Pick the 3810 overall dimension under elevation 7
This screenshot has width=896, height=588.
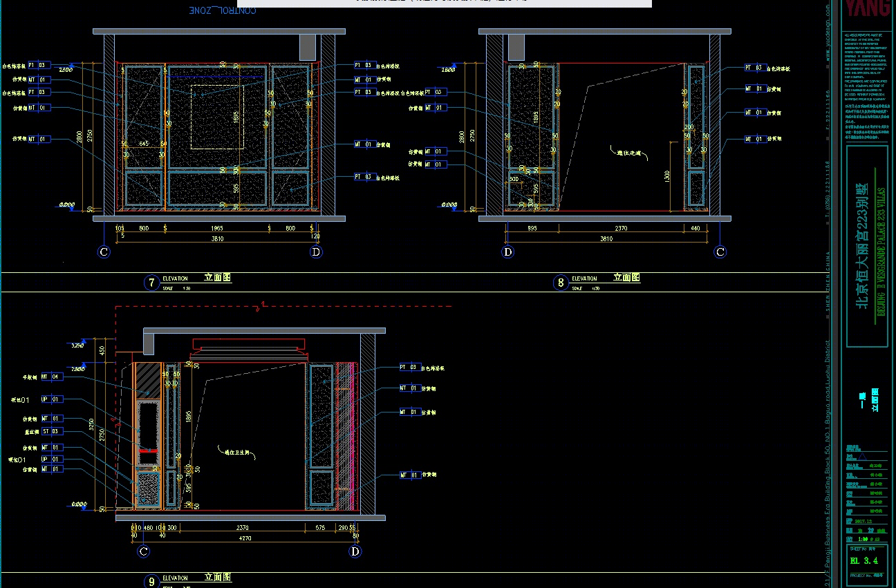216,239
